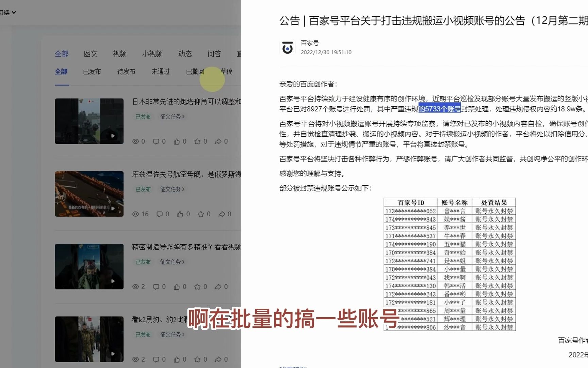Click the view count eye icon on the 库兹涅佐夫号 post
This screenshot has width=588, height=368.
(135, 214)
